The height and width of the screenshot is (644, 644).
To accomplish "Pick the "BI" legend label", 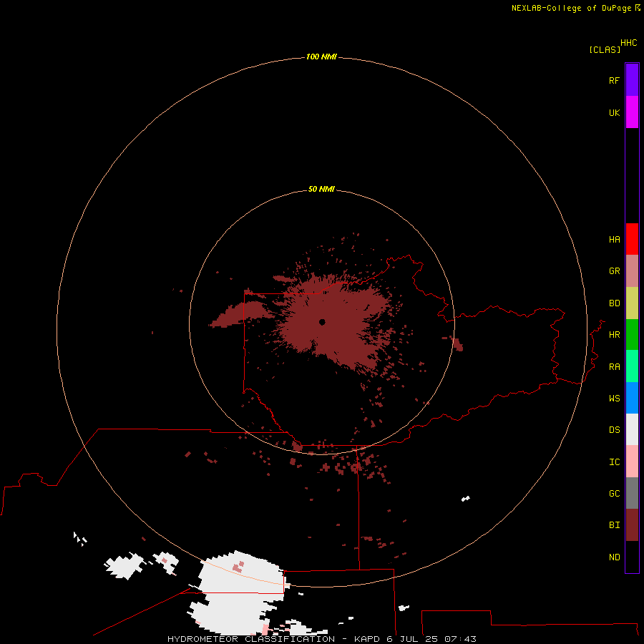I will (614, 525).
